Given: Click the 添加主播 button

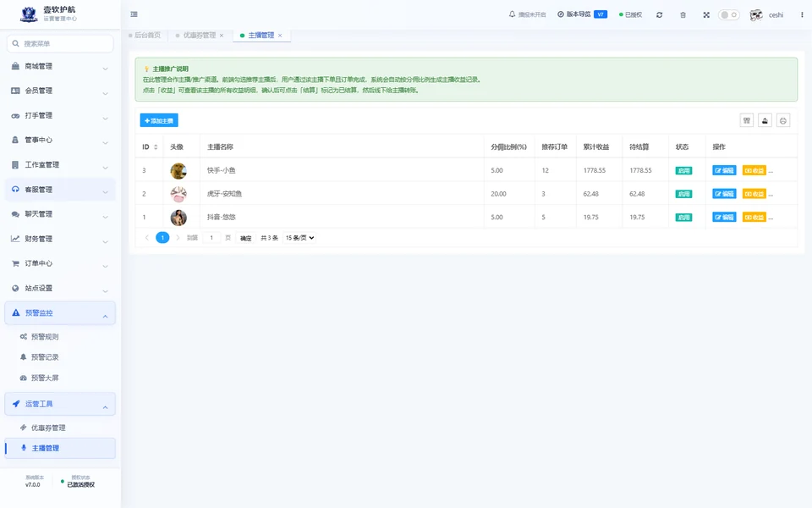Looking at the screenshot, I should 159,121.
